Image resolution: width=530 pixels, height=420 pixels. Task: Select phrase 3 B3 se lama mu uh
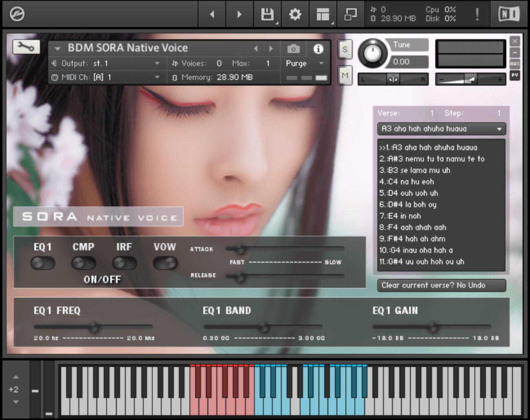coord(415,170)
